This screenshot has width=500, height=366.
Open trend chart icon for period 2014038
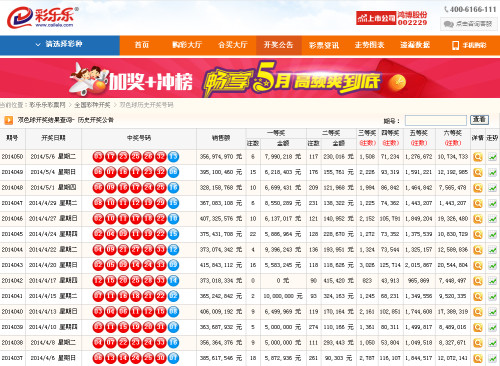point(492,343)
